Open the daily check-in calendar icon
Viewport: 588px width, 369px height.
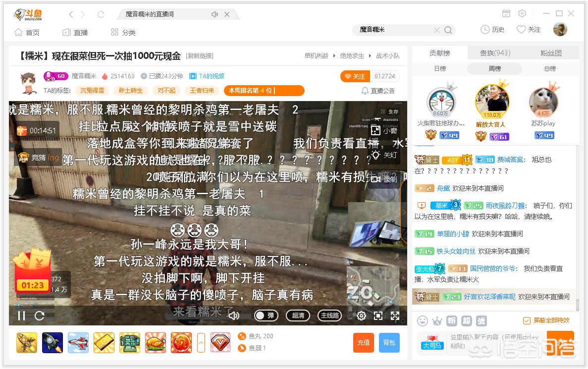[x=506, y=13]
